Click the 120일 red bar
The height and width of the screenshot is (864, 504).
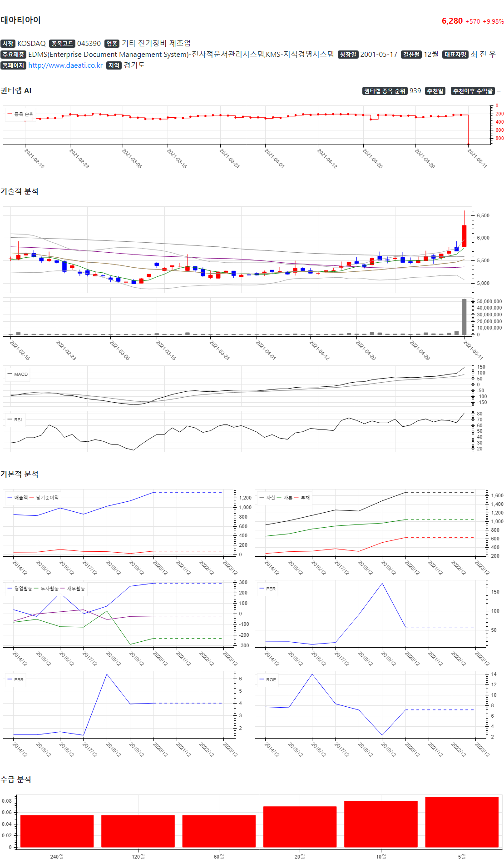pos(138,831)
